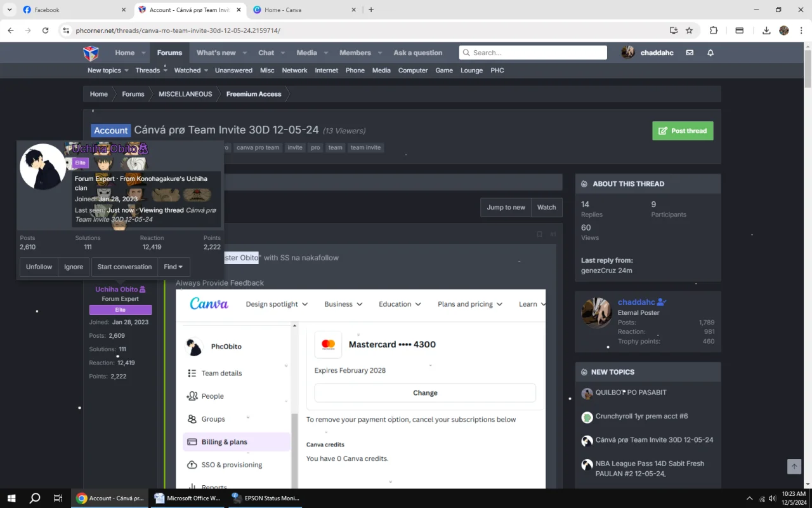Click the 'canva pro team' tag

point(258,147)
